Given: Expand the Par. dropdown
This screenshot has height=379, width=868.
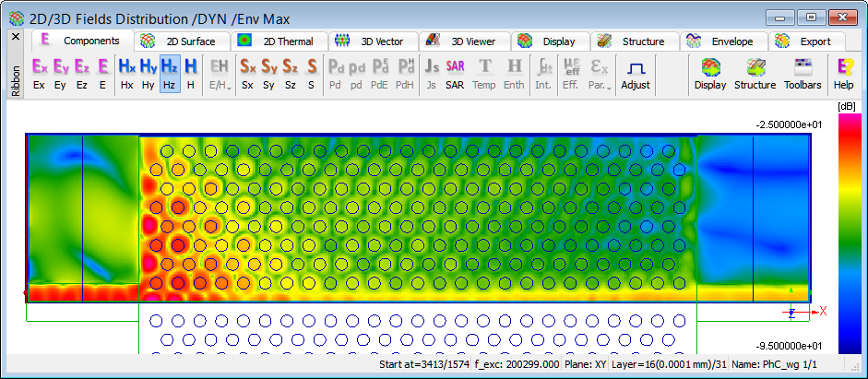Looking at the screenshot, I should [x=599, y=74].
